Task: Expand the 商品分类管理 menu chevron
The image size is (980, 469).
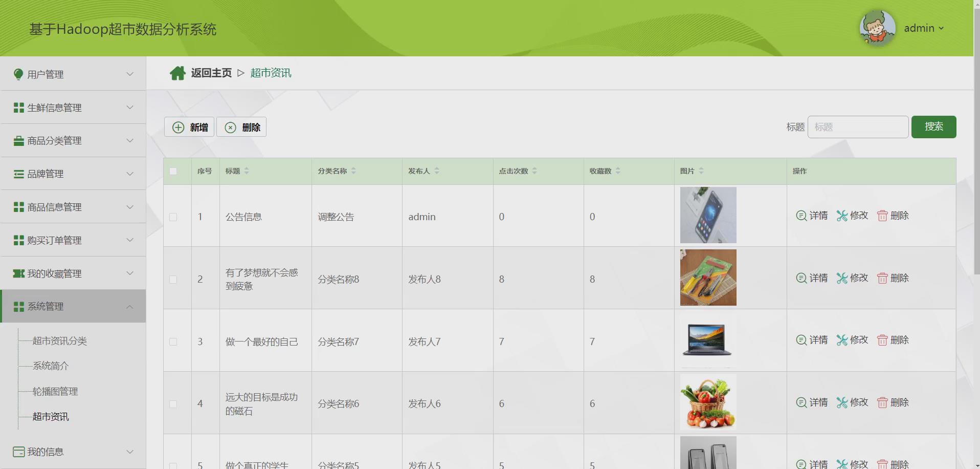Action: point(130,141)
